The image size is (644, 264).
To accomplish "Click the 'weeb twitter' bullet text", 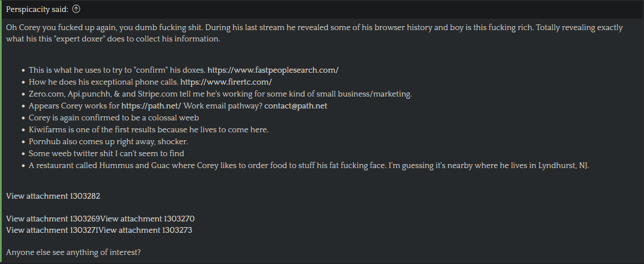I will point(106,153).
